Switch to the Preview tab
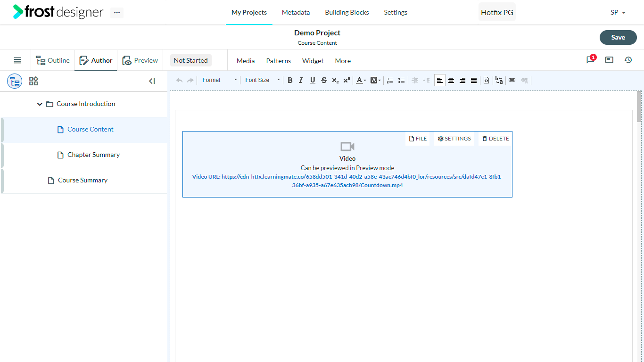The image size is (644, 362). tap(140, 60)
